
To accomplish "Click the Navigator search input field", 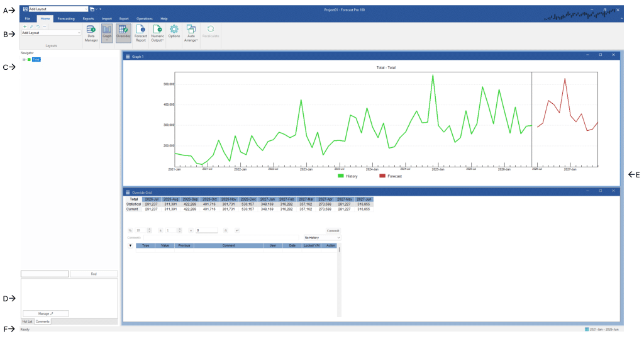I will coord(45,274).
